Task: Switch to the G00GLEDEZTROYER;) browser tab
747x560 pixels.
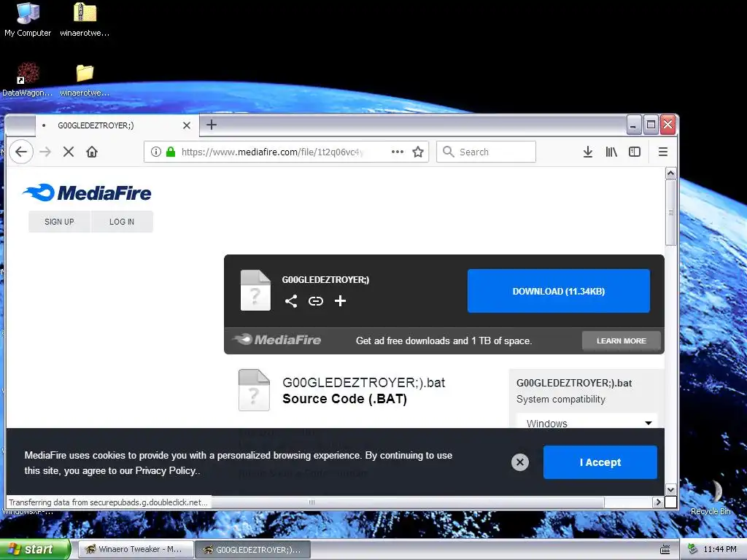Action: pos(116,125)
